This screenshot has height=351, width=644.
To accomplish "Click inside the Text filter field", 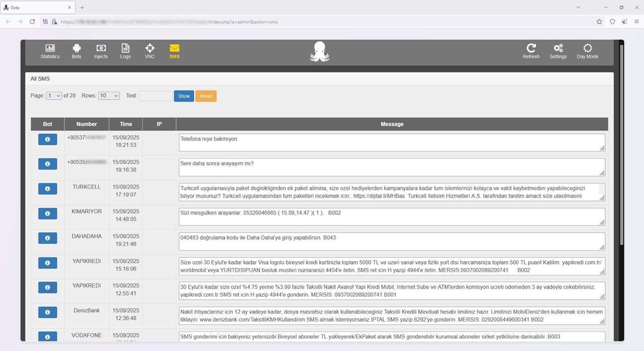I will [x=155, y=96].
